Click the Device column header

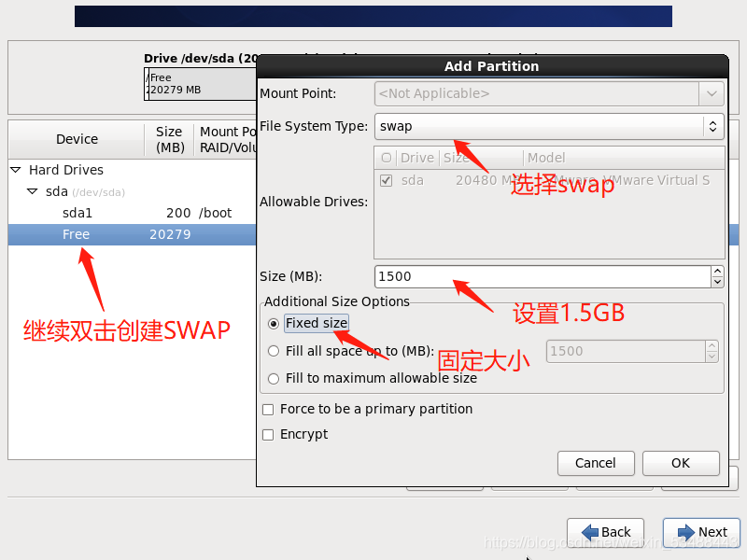tap(77, 139)
